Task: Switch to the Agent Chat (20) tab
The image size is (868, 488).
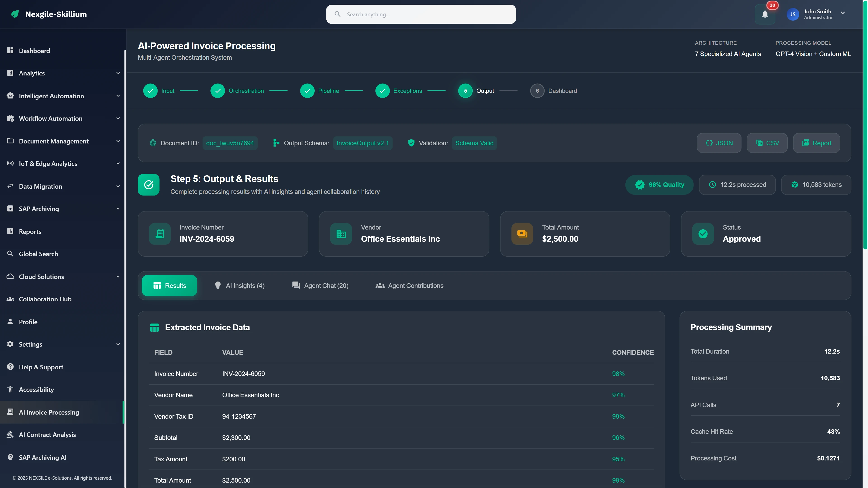Action: pos(320,285)
